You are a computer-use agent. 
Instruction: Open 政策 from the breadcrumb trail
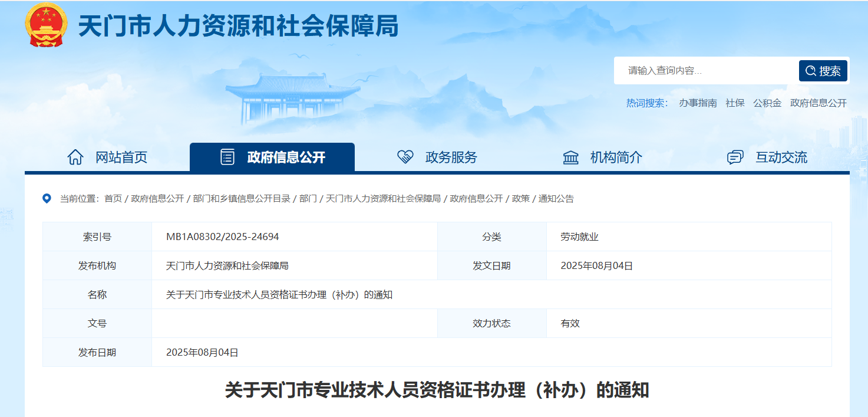[x=522, y=199]
